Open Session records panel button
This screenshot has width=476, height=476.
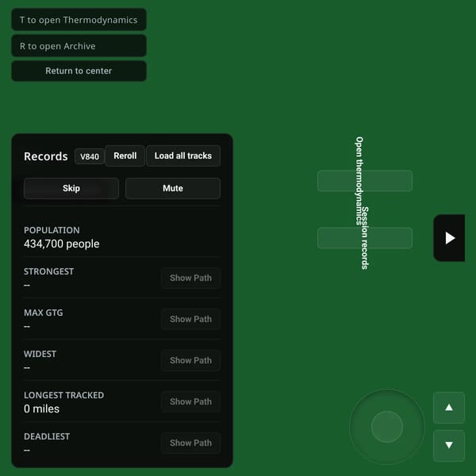coord(365,238)
